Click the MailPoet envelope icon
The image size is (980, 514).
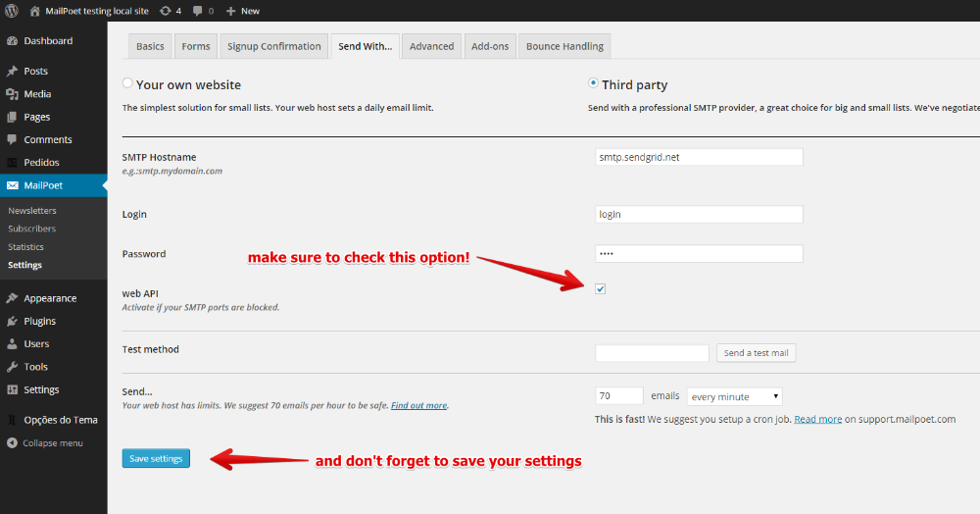coord(12,185)
